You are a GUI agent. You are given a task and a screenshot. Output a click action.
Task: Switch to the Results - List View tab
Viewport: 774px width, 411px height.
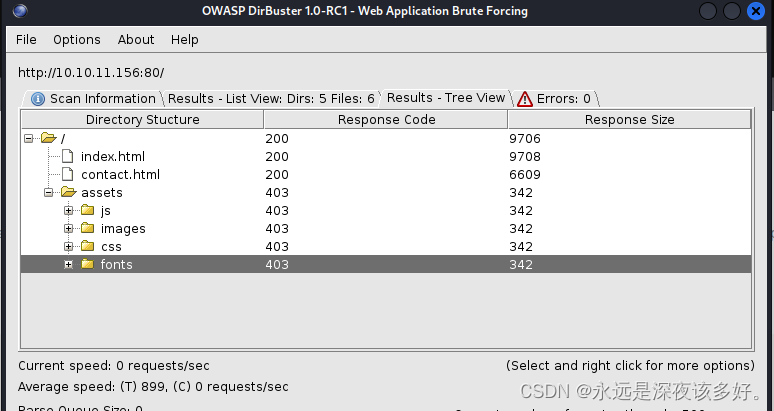pos(271,99)
